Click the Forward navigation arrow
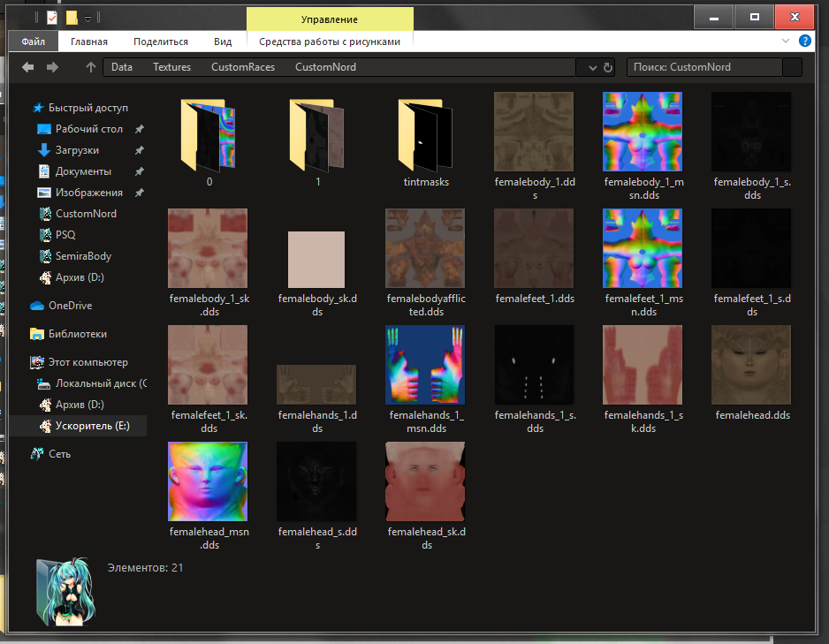This screenshot has height=644, width=829. click(53, 67)
